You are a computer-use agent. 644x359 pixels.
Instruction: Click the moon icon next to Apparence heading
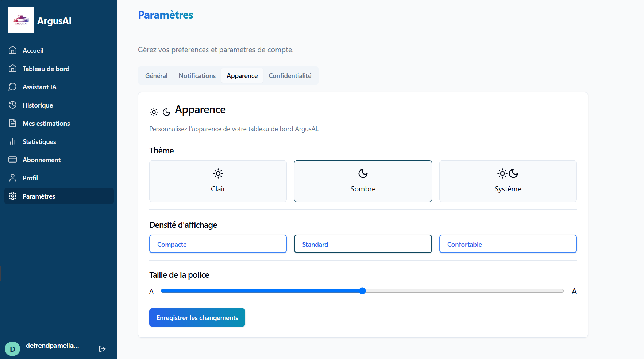[x=166, y=112]
